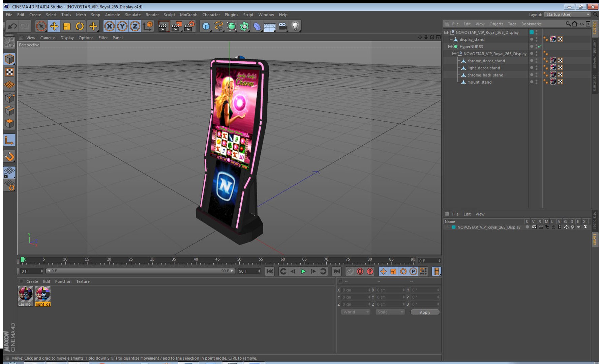The width and height of the screenshot is (599, 364).
Task: Open the Simulate menu
Action: [133, 15]
